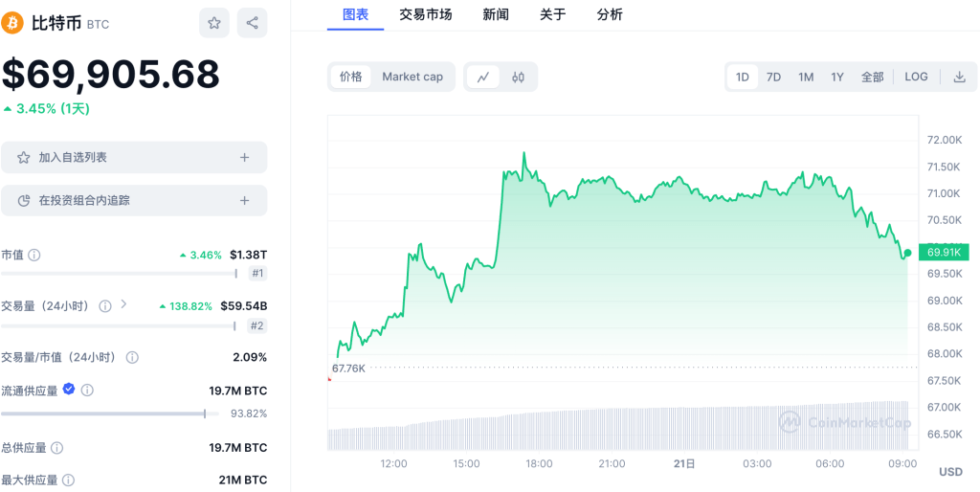Toggle LOG scale on chart
980x492 pixels.
click(x=916, y=77)
